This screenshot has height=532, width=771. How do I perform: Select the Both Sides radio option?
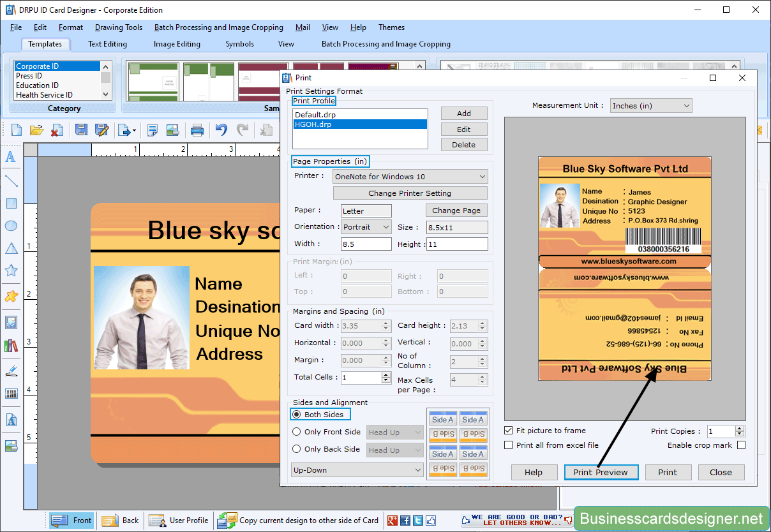[x=297, y=415]
